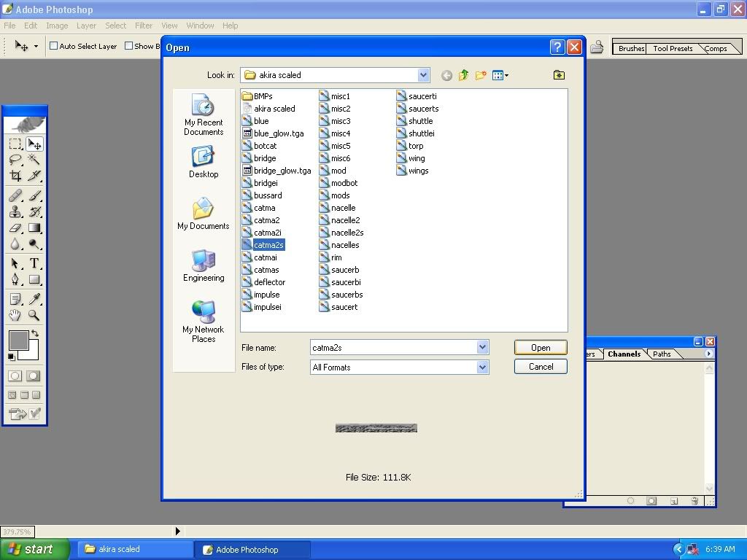Switch to Standard Mode editing

15,376
